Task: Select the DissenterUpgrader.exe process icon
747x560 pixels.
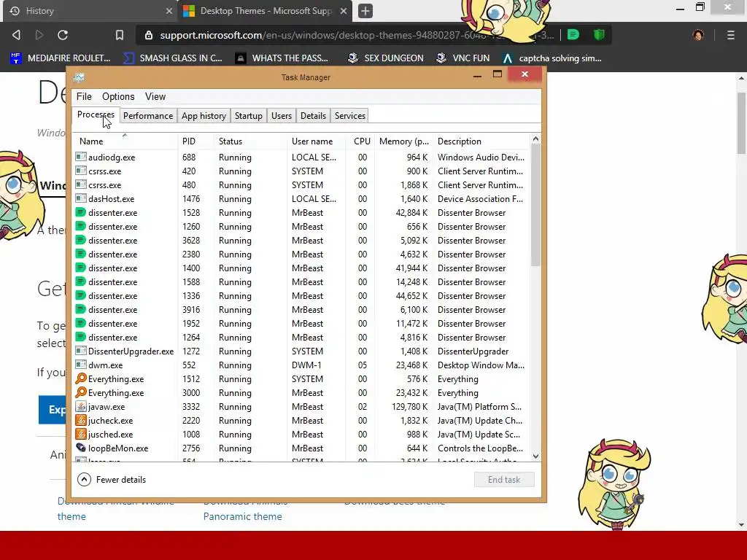Action: tap(81, 351)
